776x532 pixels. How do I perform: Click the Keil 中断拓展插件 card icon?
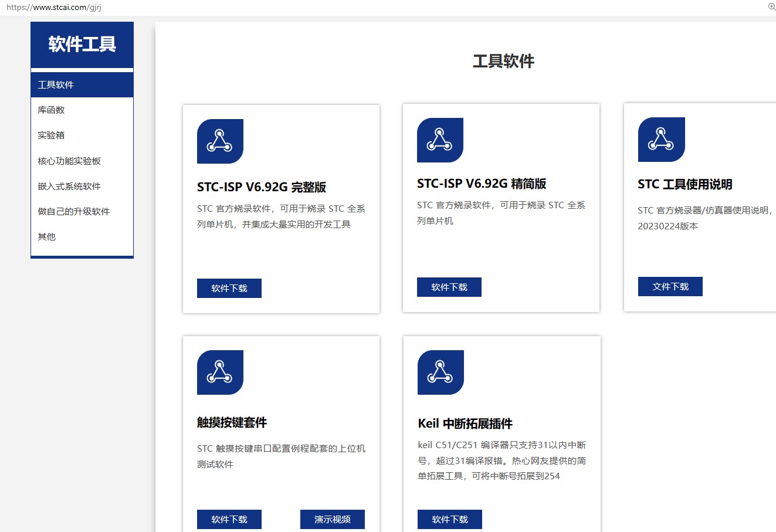[x=440, y=372]
